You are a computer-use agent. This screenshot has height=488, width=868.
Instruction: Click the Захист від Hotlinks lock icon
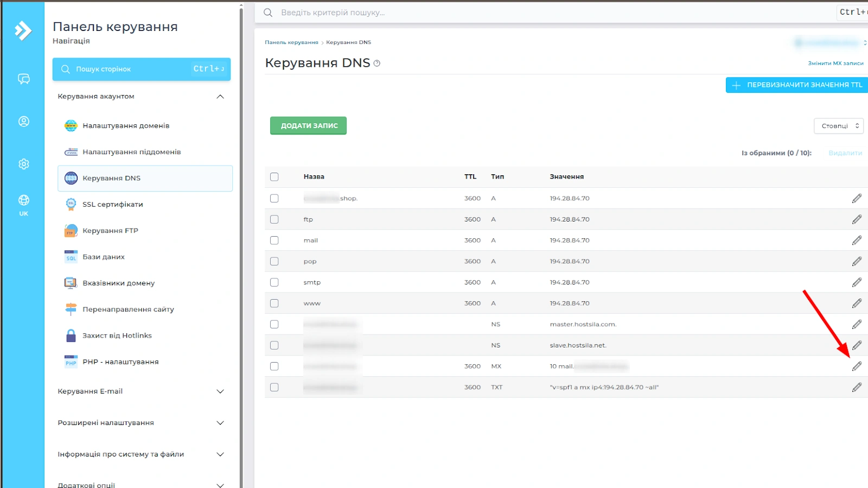pyautogui.click(x=71, y=335)
